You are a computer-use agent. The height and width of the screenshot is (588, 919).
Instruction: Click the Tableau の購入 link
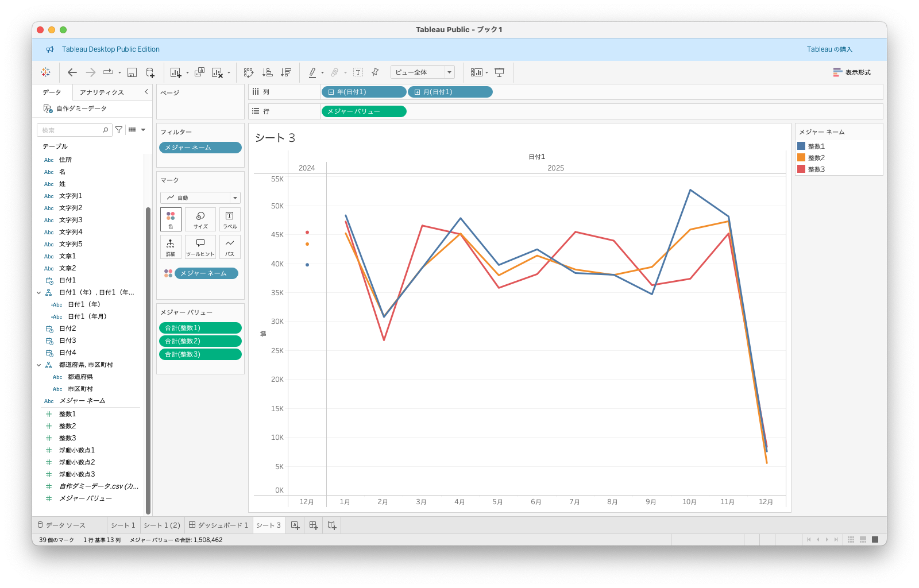[829, 49]
